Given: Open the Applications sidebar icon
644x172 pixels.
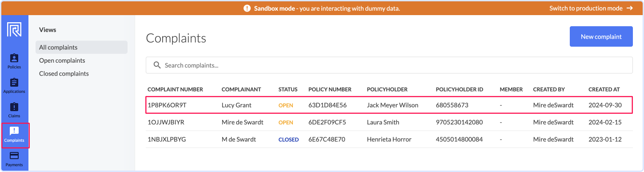Looking at the screenshot, I should (14, 86).
